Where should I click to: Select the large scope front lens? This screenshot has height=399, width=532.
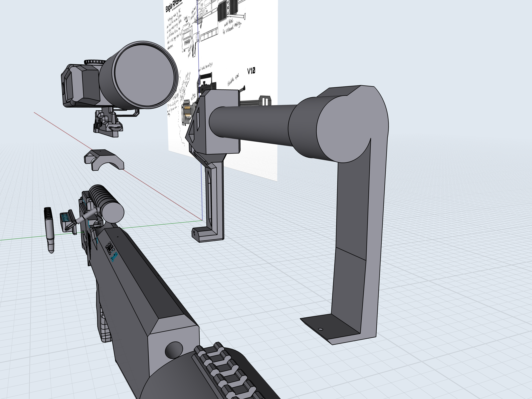144,75
